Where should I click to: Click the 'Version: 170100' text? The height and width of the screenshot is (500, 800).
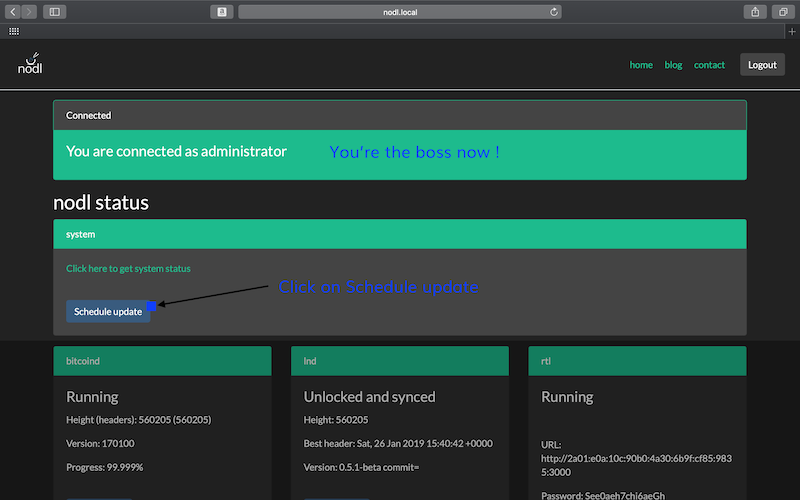point(100,443)
